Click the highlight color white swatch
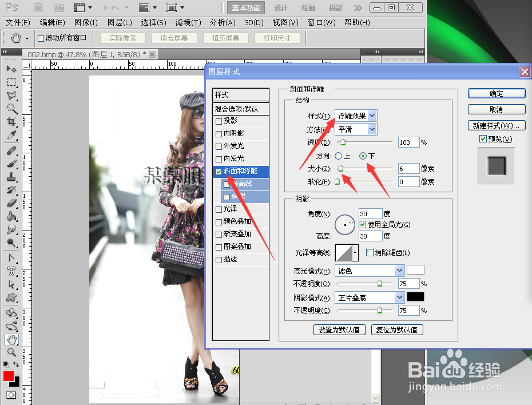The image size is (532, 405). pyautogui.click(x=415, y=270)
